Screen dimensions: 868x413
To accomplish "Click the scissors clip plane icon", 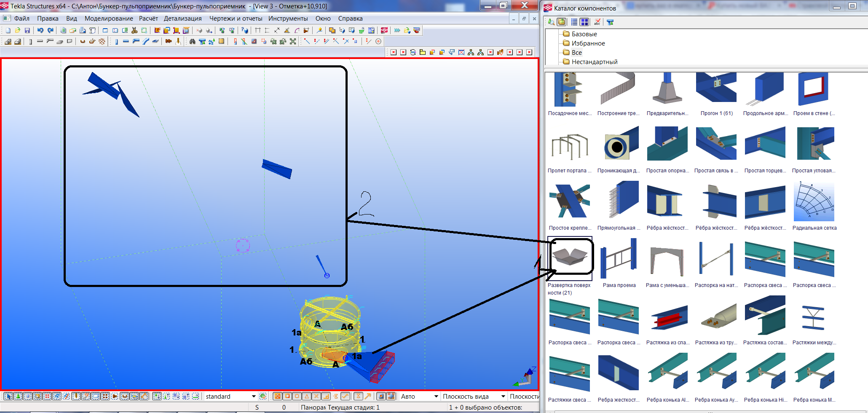I will coord(134,30).
